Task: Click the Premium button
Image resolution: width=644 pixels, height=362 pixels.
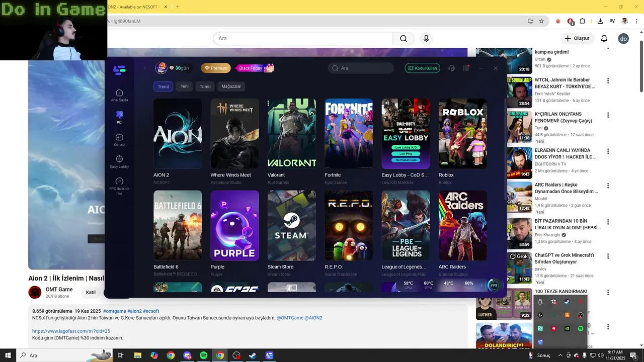Action: pyautogui.click(x=216, y=68)
